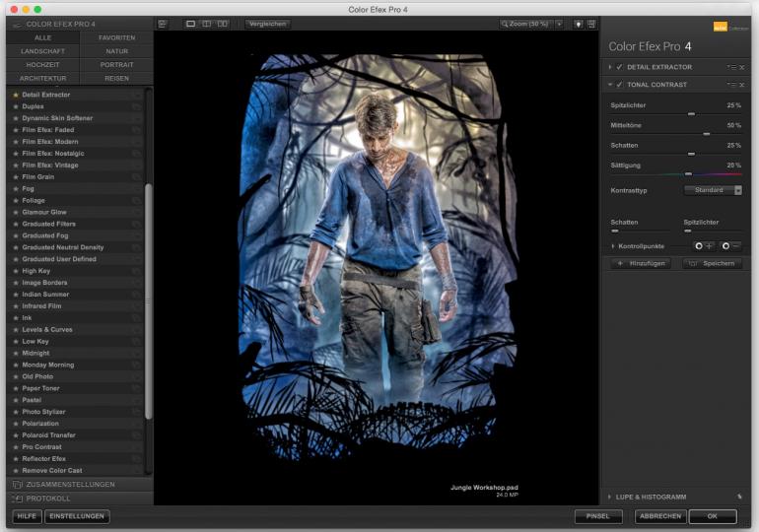759x532 pixels.
Task: Toggle the filter list panel visibility icon
Action: [x=163, y=24]
